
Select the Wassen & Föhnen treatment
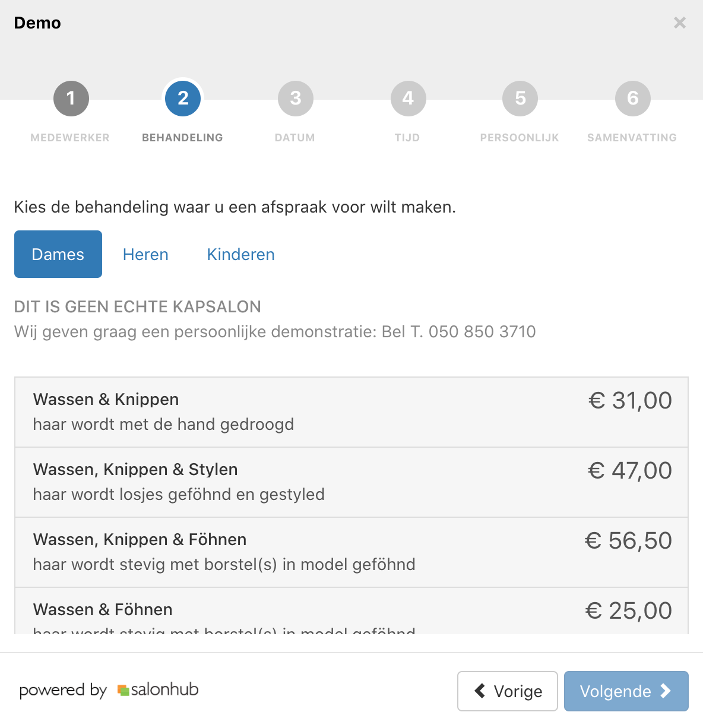[351, 611]
